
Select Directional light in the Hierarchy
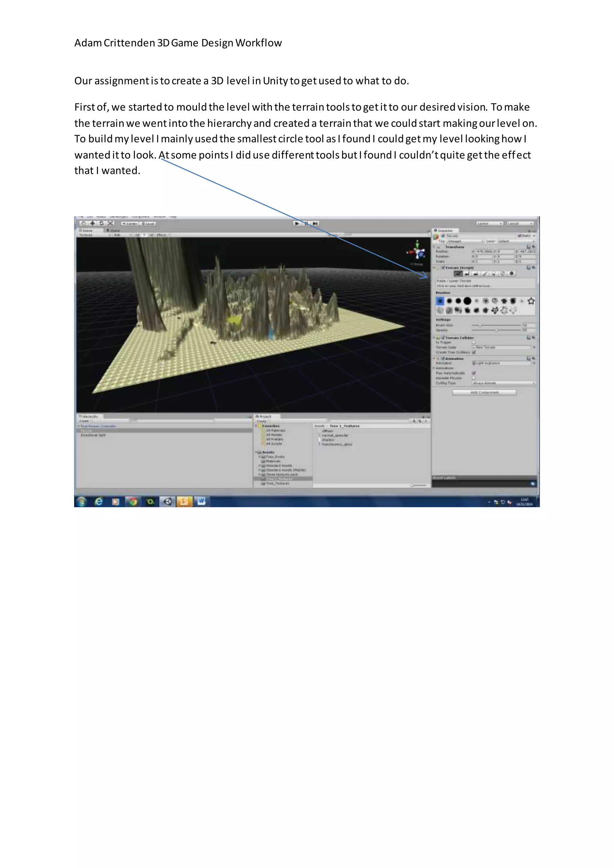[93, 435]
